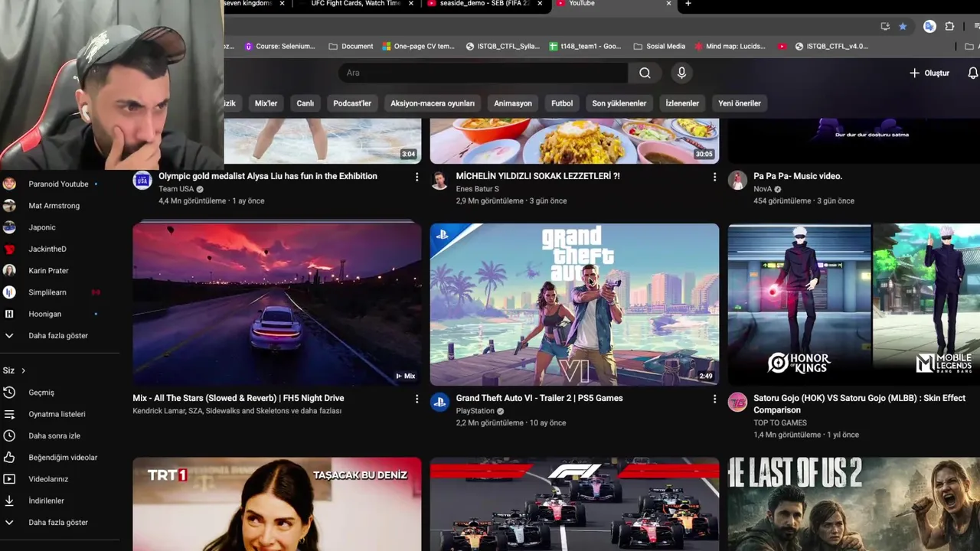Open the Simplilearn subscription

pos(47,292)
